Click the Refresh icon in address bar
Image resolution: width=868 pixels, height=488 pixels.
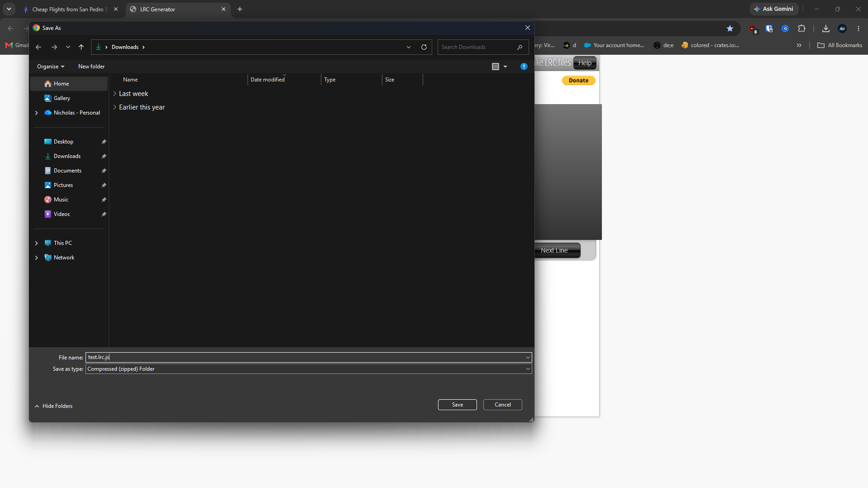(x=424, y=47)
